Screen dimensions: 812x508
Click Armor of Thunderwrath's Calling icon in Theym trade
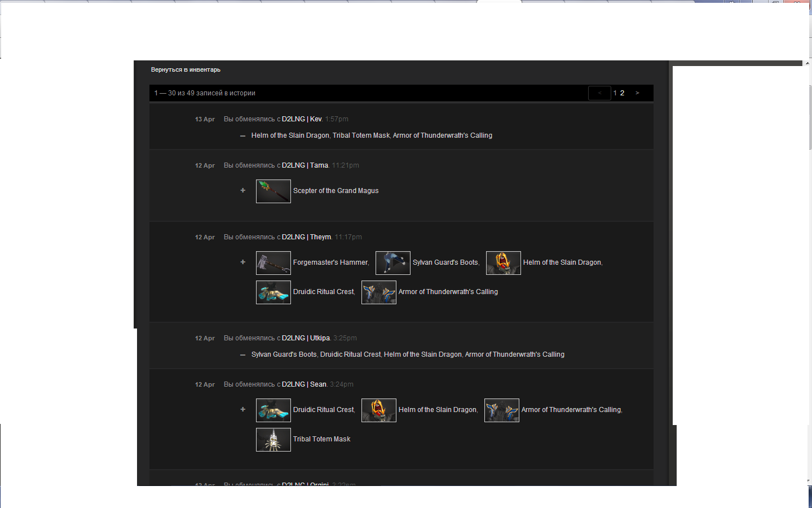point(379,292)
